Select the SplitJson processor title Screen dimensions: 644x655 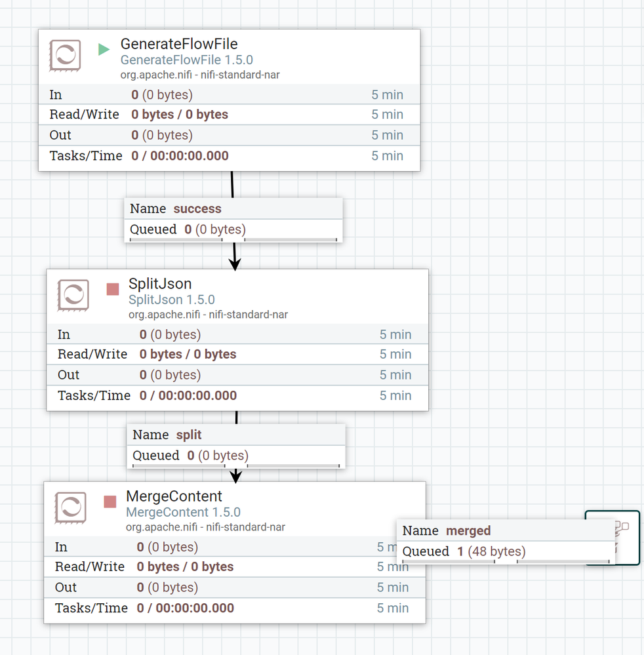[x=159, y=284]
